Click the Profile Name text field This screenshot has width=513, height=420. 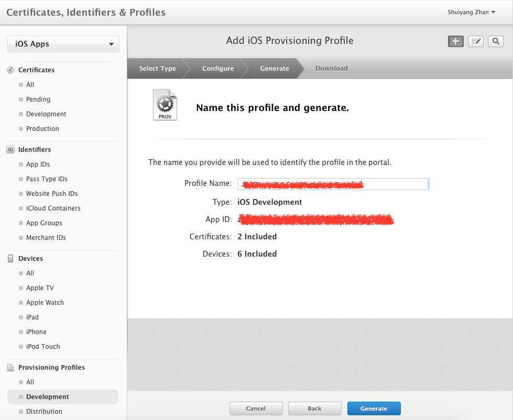pos(333,184)
